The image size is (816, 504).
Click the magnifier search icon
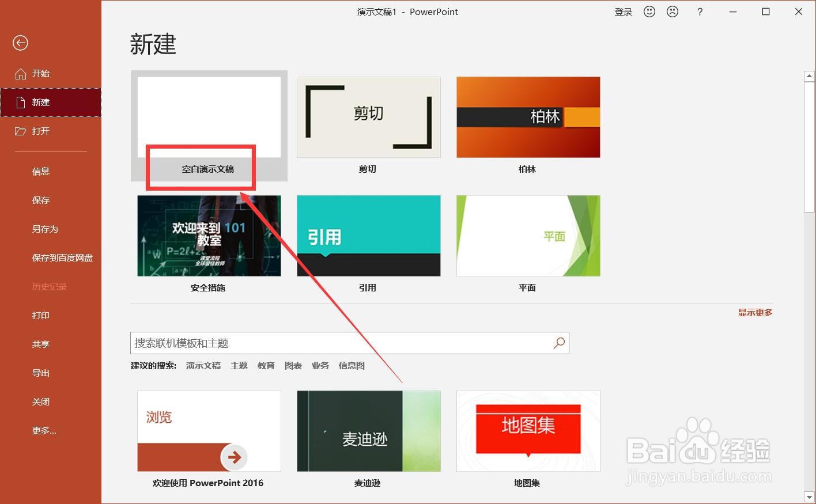559,343
